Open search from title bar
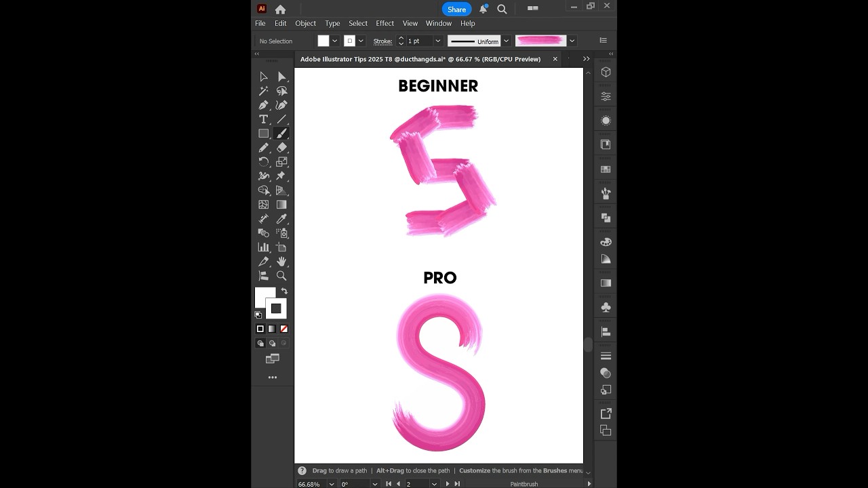 point(502,9)
